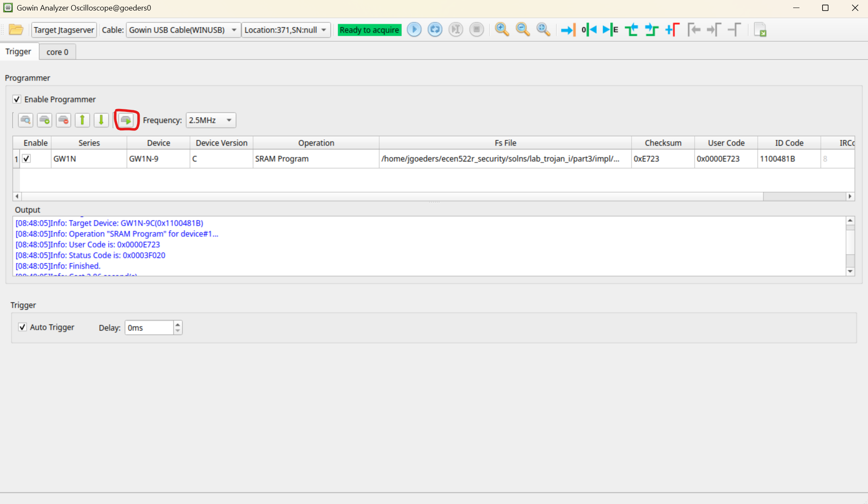
Task: Open the Cable dropdown (Gowin USB Cable)
Action: (x=183, y=30)
